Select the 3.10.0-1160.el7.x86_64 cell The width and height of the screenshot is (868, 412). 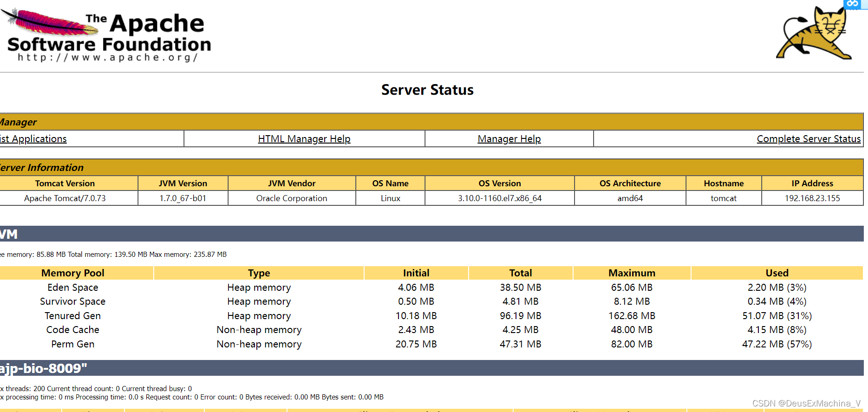500,198
